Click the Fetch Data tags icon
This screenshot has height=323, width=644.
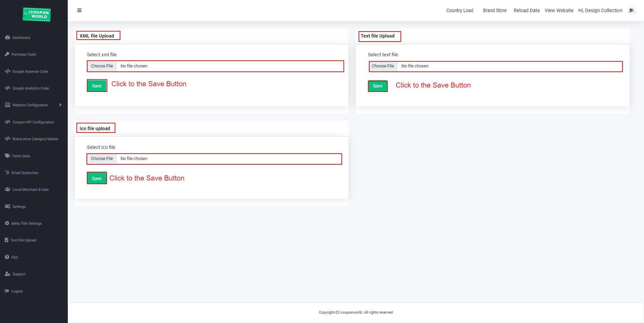pos(7,156)
